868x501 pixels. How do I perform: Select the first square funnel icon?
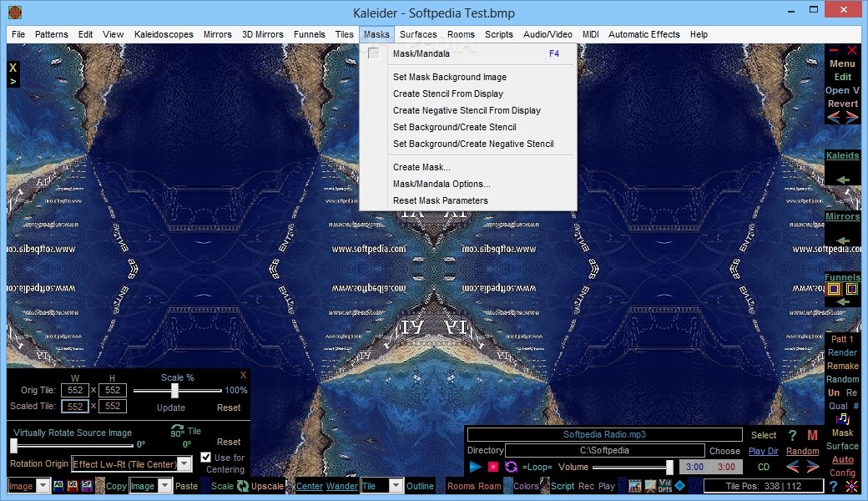click(x=833, y=288)
